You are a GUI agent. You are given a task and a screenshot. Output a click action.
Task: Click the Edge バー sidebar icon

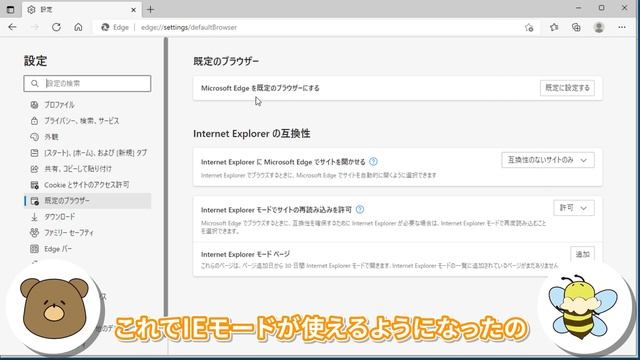pyautogui.click(x=34, y=249)
